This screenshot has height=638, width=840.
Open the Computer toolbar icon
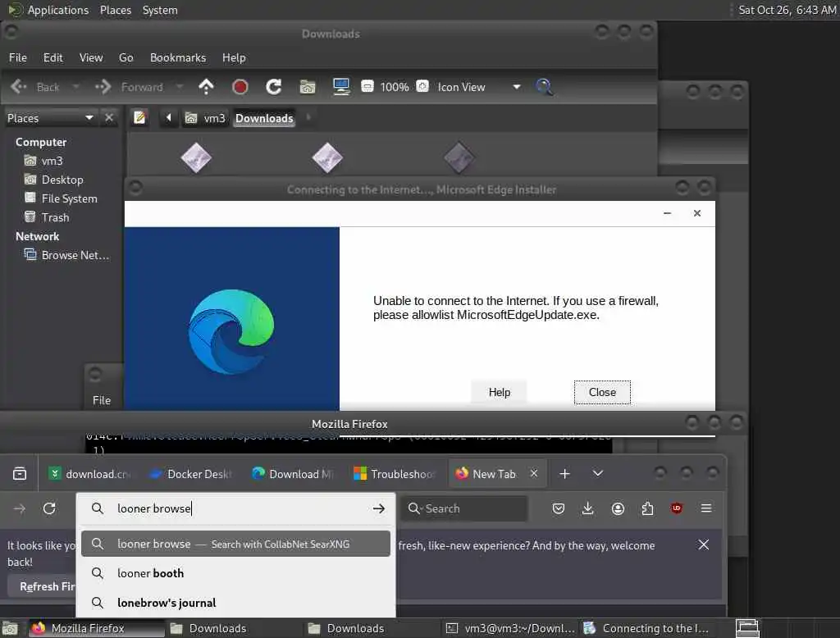point(341,87)
